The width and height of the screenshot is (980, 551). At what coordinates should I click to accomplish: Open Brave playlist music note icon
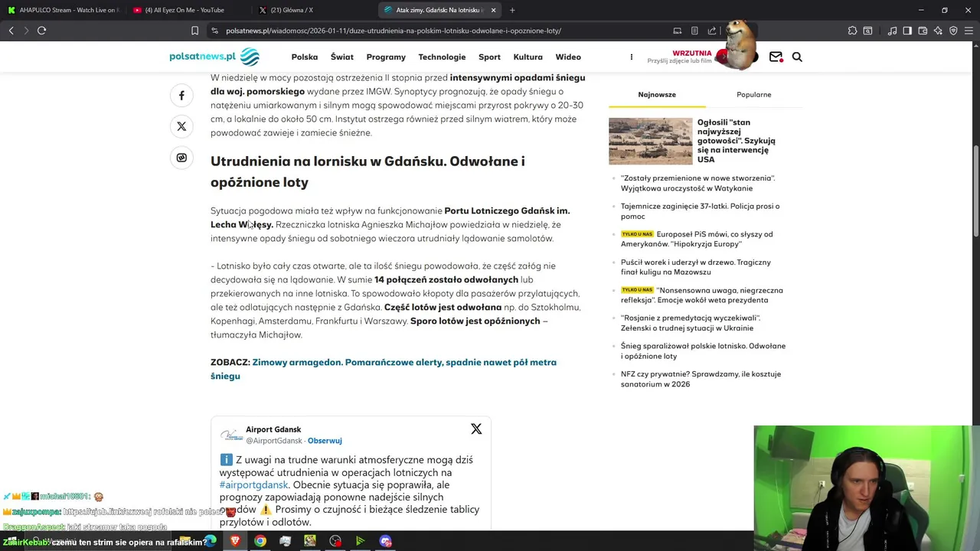click(x=892, y=31)
